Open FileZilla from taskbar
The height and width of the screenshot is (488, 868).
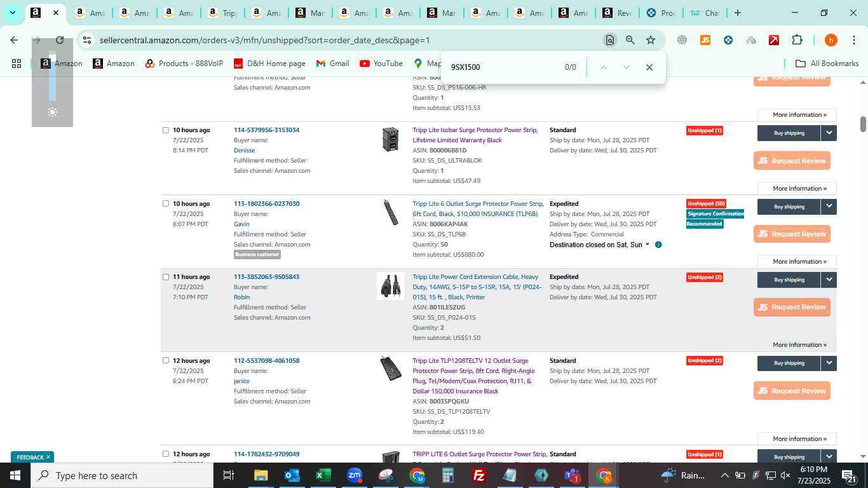tap(479, 475)
